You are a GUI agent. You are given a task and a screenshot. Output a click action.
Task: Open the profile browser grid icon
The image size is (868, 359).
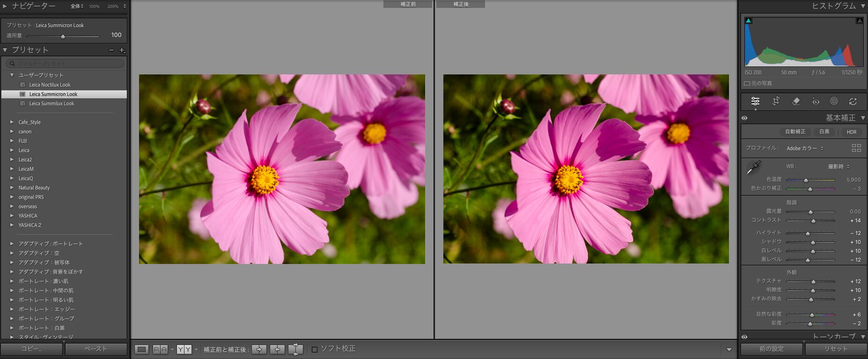856,148
